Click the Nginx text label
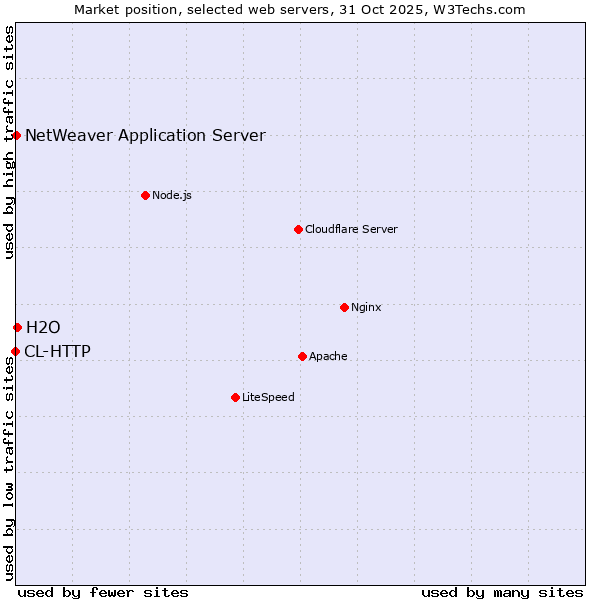The width and height of the screenshot is (600, 600). (366, 307)
